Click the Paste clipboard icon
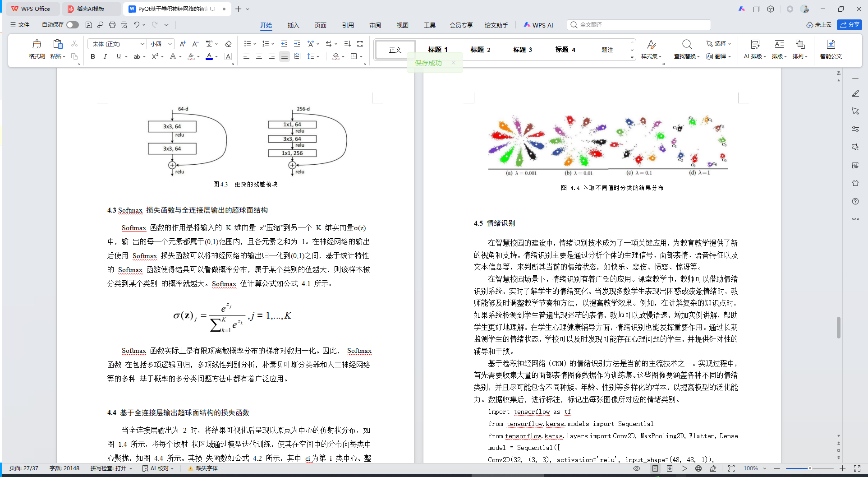The image size is (868, 477). coord(57,44)
